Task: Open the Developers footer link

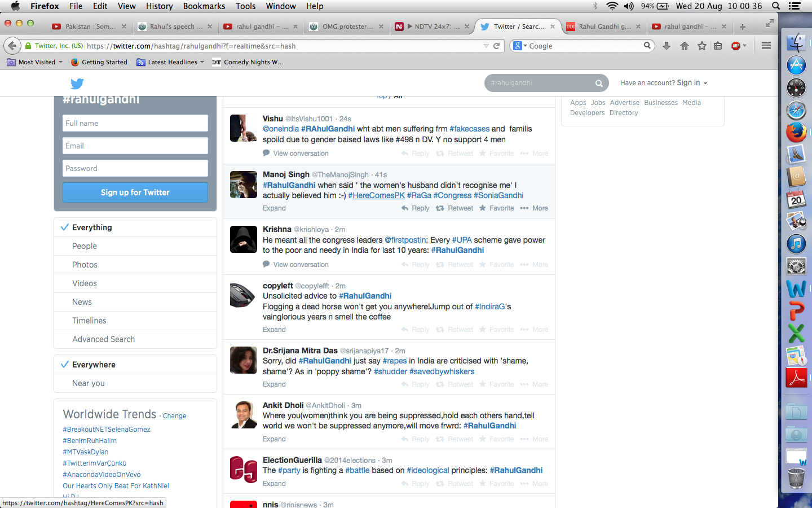Action: [587, 113]
